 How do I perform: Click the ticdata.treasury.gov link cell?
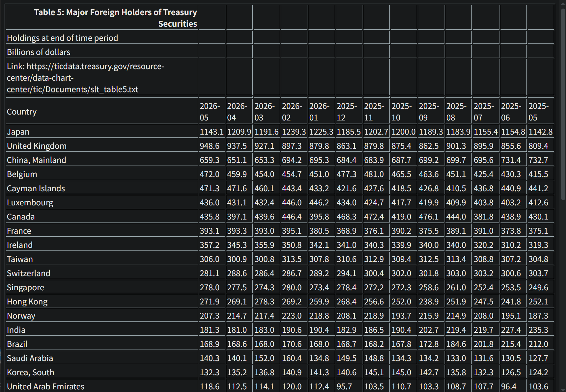[x=102, y=78]
